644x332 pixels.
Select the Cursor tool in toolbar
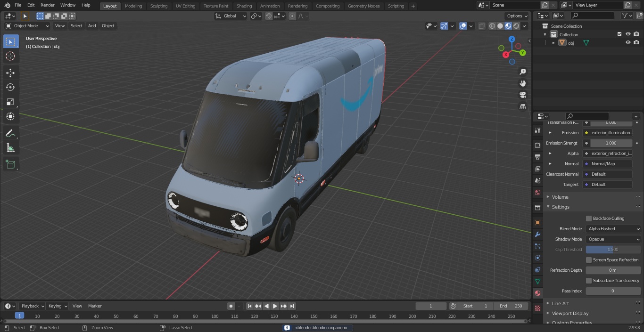(10, 56)
